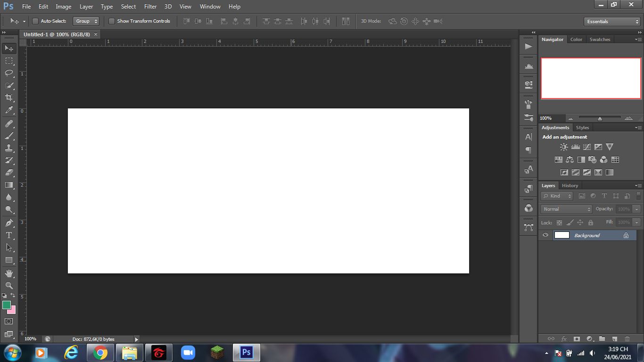The height and width of the screenshot is (362, 644).
Task: Open the collapsed Paths panel icon
Action: pos(528,227)
